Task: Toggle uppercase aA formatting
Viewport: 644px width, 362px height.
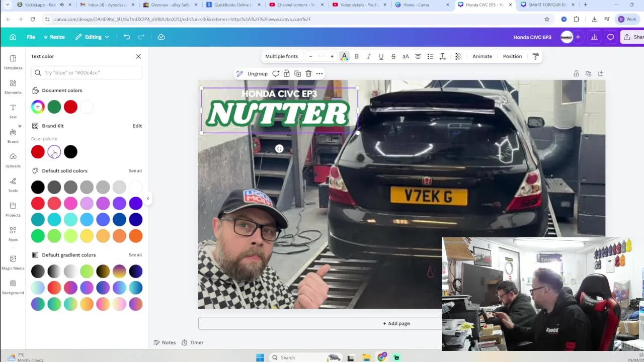Action: click(x=406, y=56)
